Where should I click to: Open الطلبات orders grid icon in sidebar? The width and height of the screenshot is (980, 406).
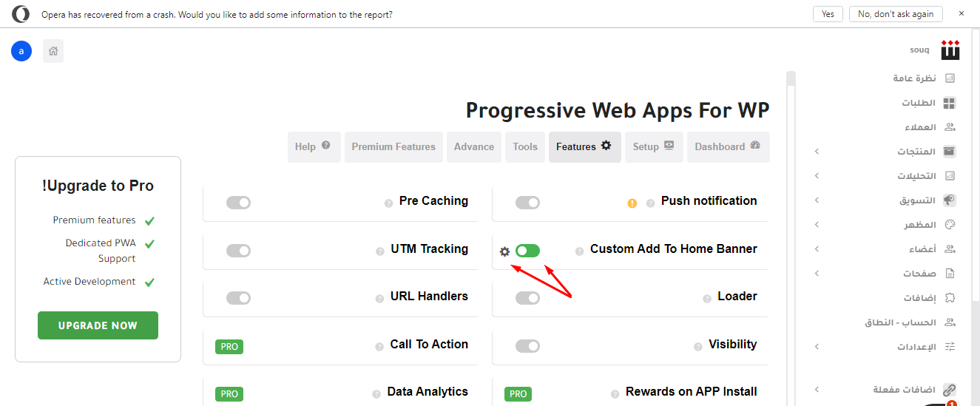[x=949, y=103]
